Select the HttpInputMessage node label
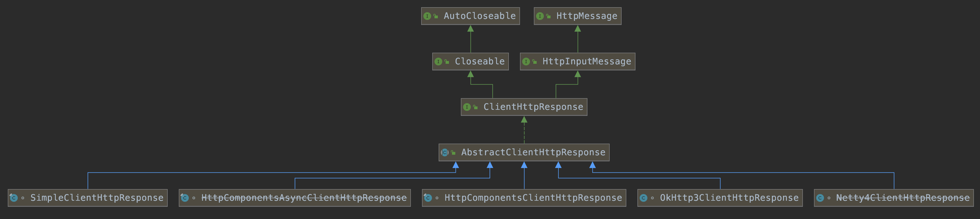 click(x=587, y=62)
